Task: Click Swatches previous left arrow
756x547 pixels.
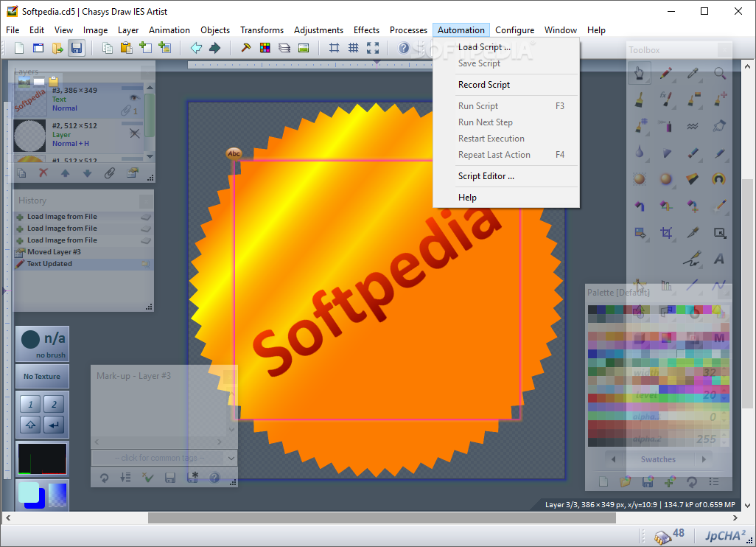Action: click(x=613, y=459)
